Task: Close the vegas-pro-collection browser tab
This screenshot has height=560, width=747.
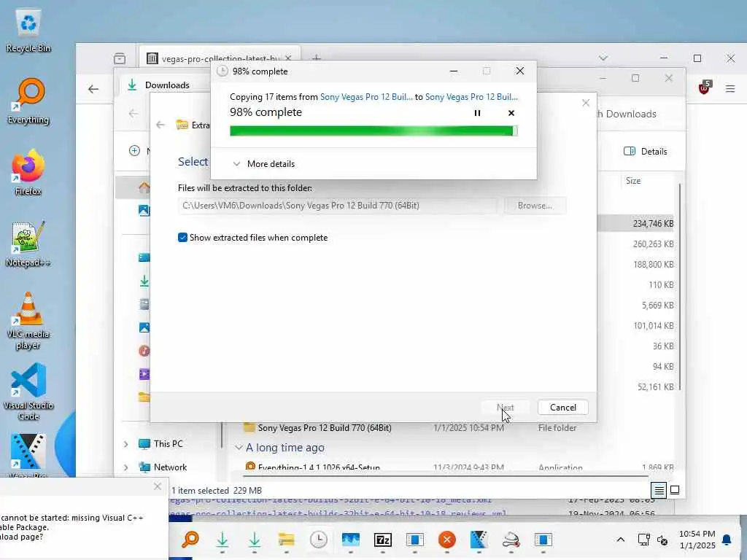Action: point(288,58)
